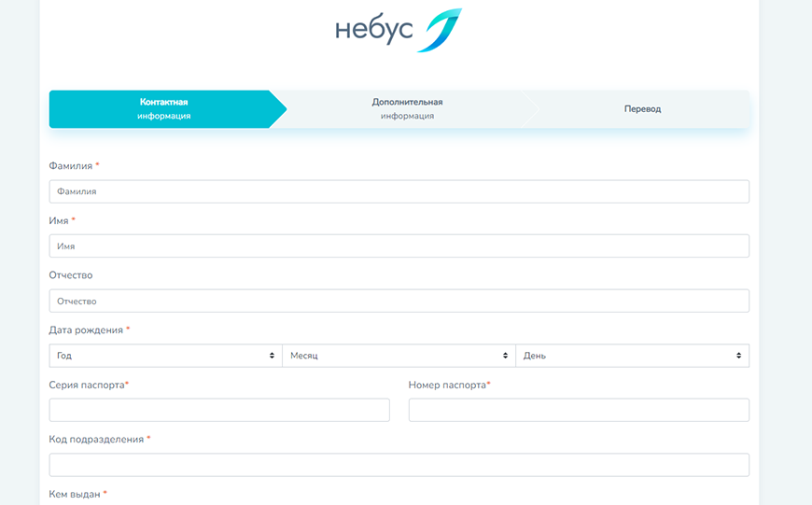Click the Отчество label text
The width and height of the screenshot is (812, 505).
click(x=71, y=275)
